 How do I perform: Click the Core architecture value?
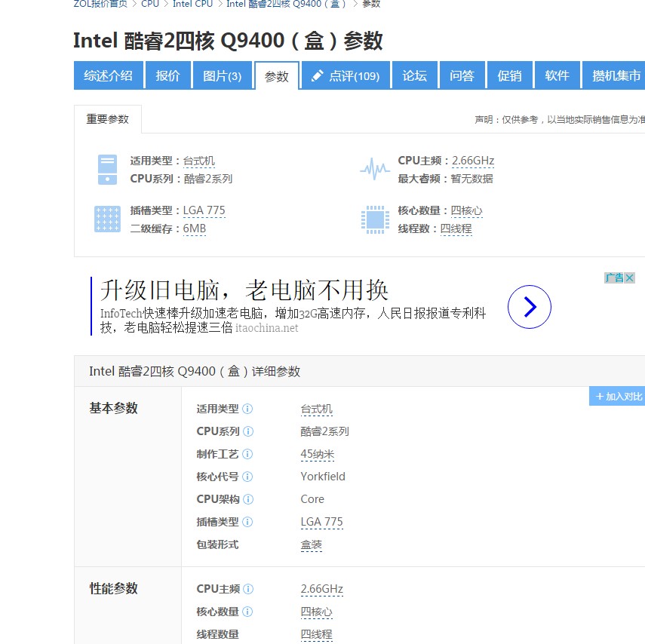pos(312,499)
